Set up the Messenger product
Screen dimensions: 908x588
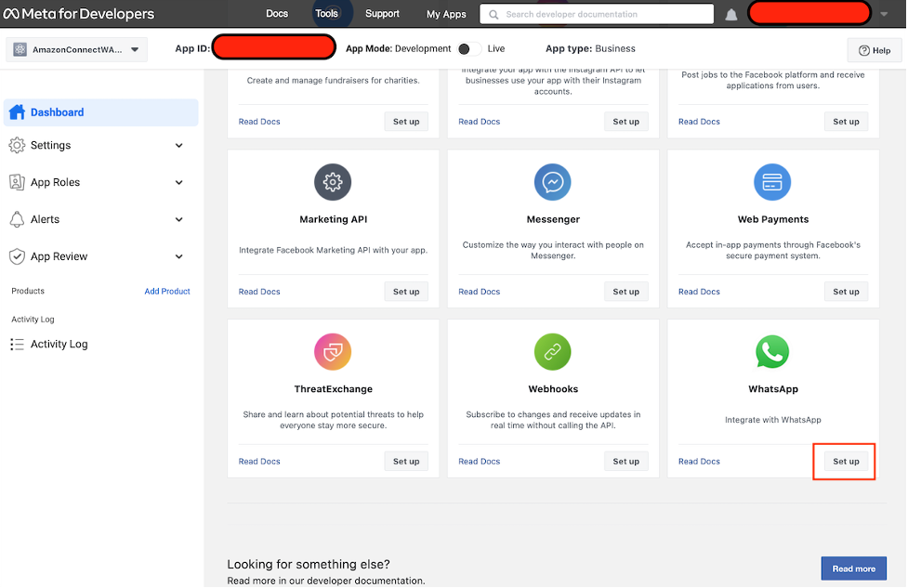(x=626, y=292)
